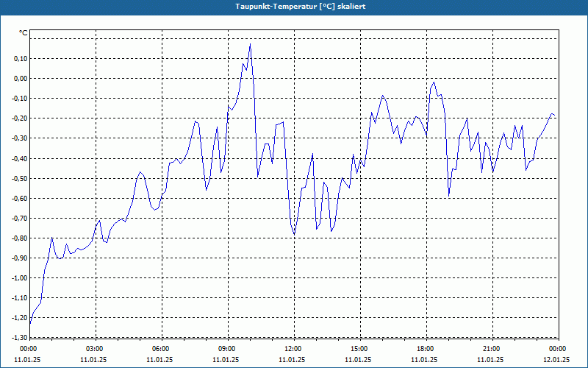
Task: Click the '03:00' time label
Action: (94, 349)
